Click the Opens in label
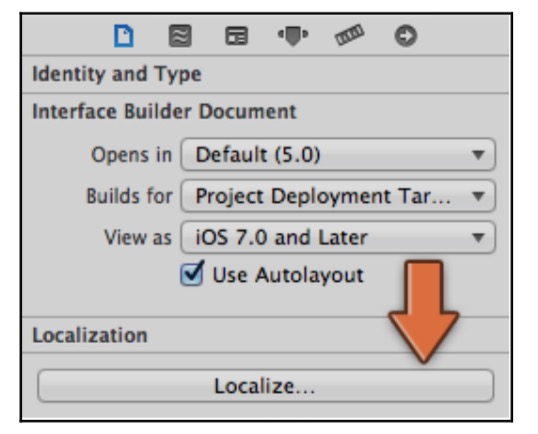The image size is (538, 434). tap(131, 155)
